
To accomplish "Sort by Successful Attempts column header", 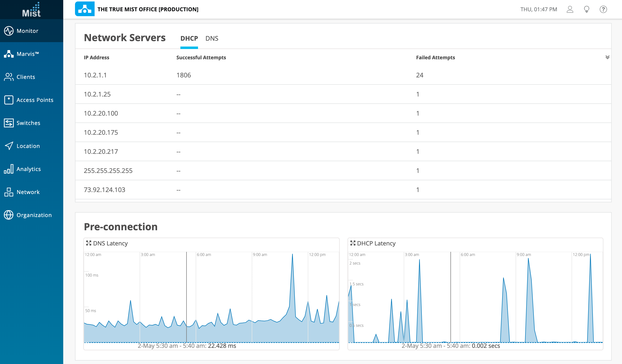I will (201, 58).
